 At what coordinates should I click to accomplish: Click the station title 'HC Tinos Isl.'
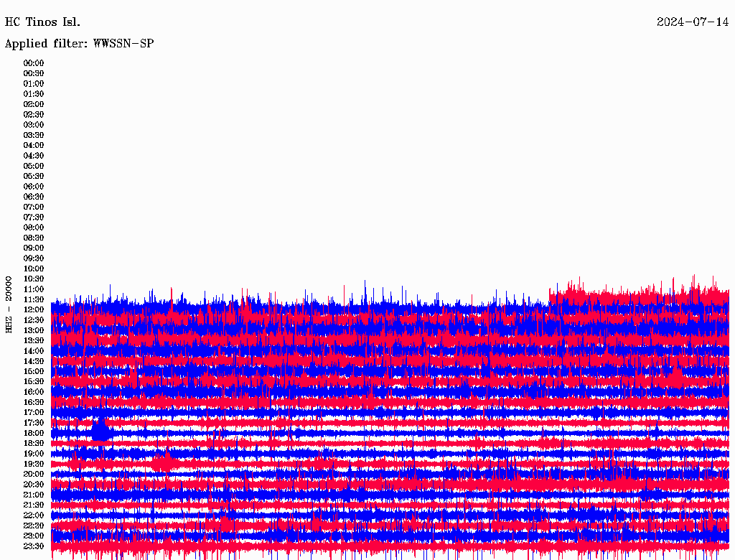point(42,22)
